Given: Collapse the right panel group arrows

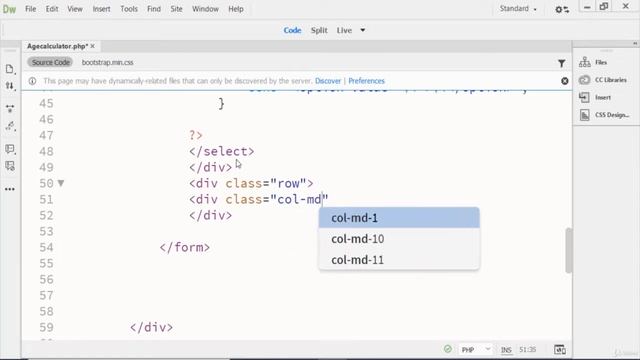Looking at the screenshot, I should (x=635, y=43).
